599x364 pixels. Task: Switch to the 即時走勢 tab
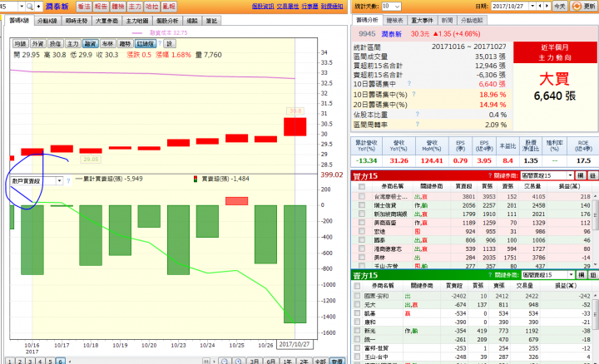(x=77, y=21)
